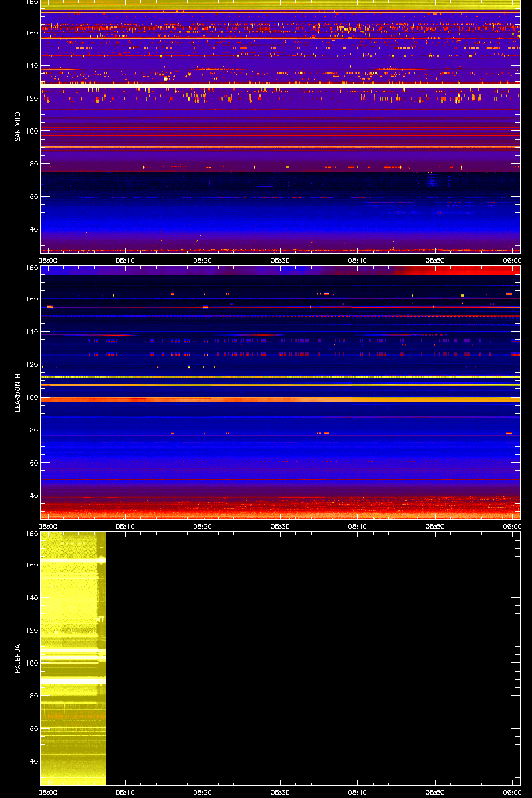
Task: Click the 60 frequency tick on San Vito axis
Action: coord(34,197)
